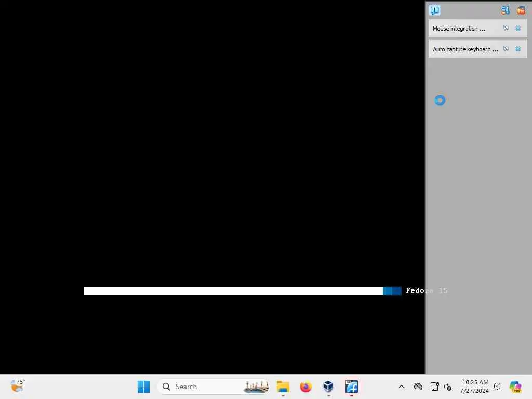Click the taskbar Search box
This screenshot has height=399, width=532.
[x=214, y=387]
